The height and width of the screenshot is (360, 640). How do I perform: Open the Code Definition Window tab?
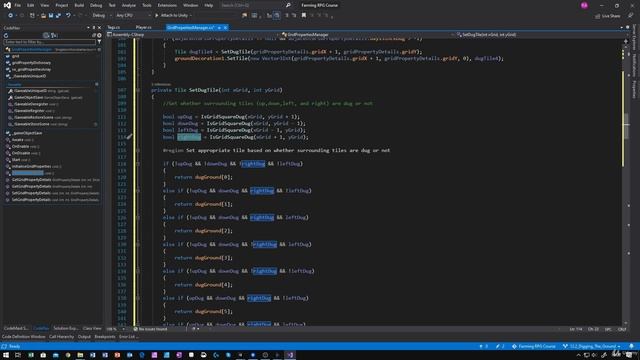24,337
